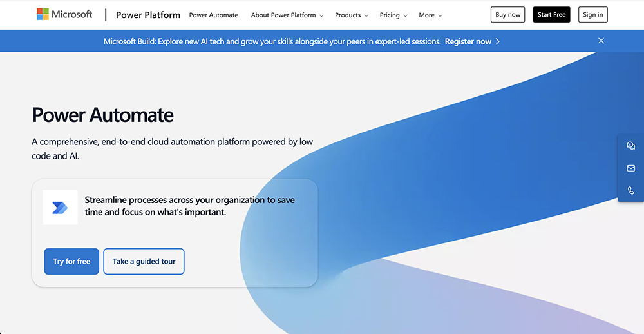Expand the Products dropdown
This screenshot has height=334, width=644.
[352, 15]
